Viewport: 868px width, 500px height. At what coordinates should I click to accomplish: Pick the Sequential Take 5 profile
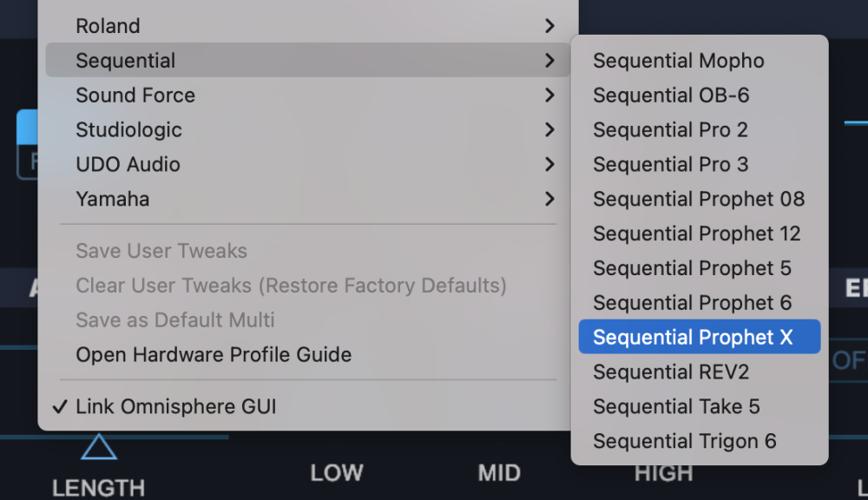click(676, 407)
